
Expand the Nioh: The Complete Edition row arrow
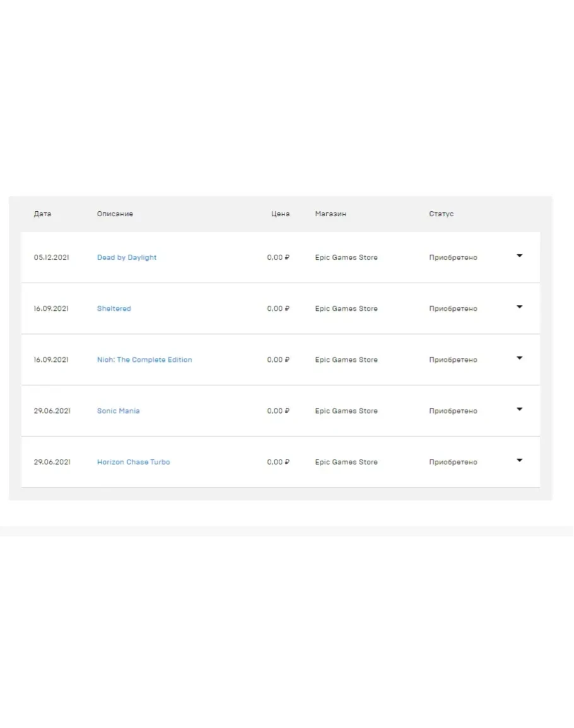click(x=519, y=358)
